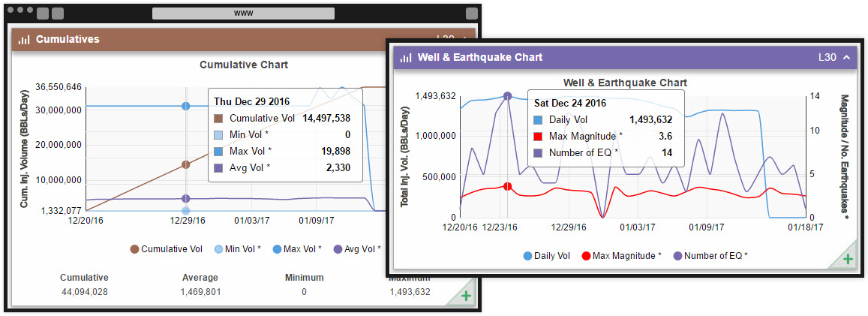
Task: Toggle Max Vol * series in Cumulatives legend
Action: 297,249
